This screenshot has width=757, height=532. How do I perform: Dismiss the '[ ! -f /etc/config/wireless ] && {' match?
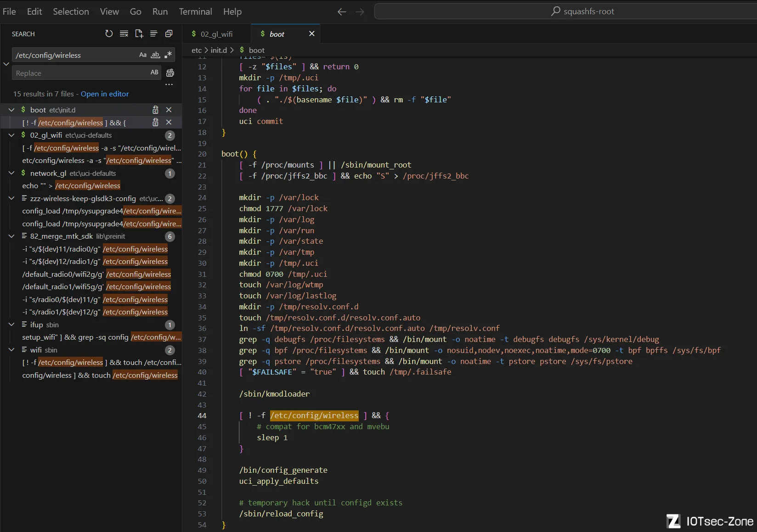click(169, 122)
